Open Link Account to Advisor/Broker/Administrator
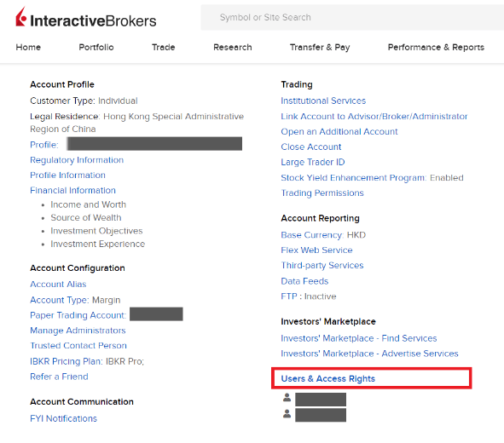Screen dimensions: 504x443 (x=374, y=116)
